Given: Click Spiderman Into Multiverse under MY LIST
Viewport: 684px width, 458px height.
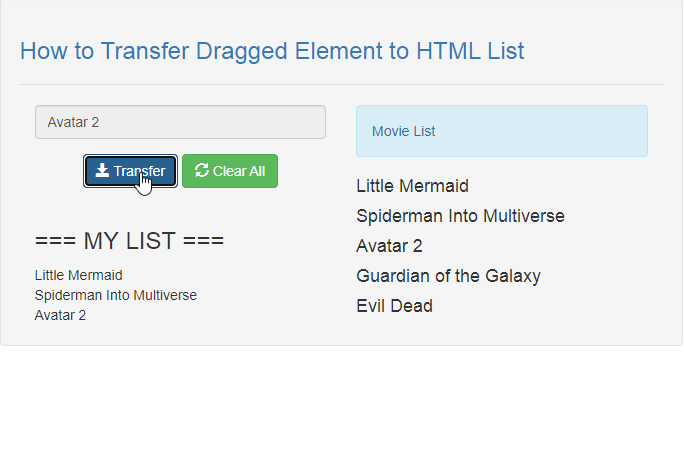Looking at the screenshot, I should 116,295.
